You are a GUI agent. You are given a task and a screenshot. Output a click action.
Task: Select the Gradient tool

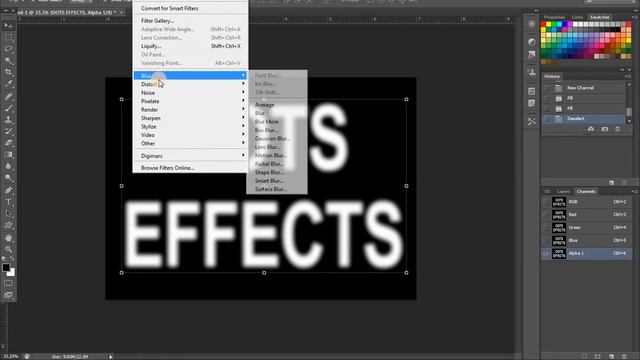click(8, 155)
